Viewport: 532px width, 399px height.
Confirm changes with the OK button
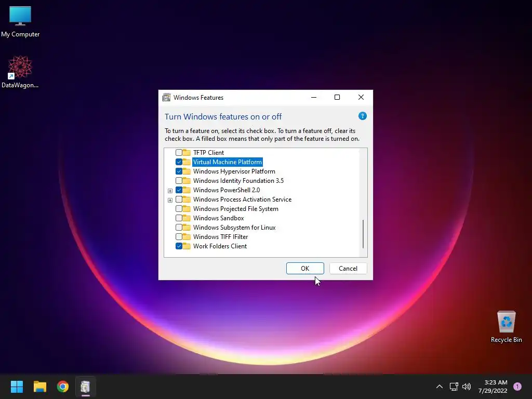coord(305,269)
